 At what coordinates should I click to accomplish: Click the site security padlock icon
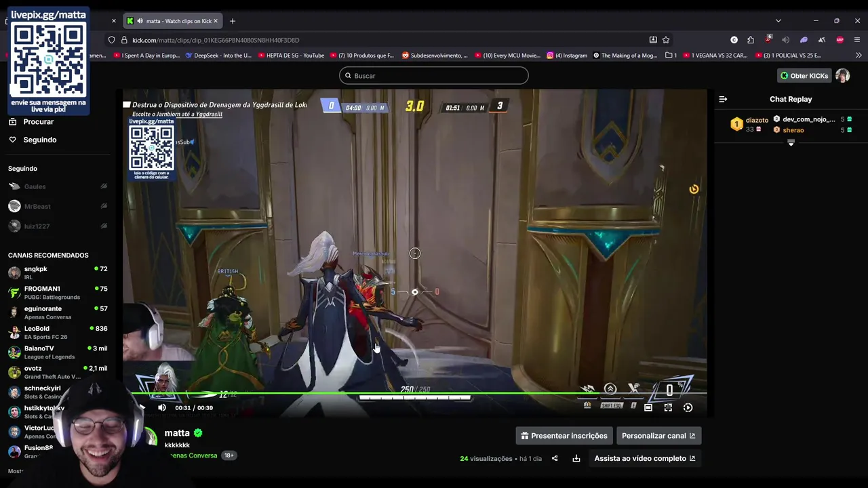123,40
